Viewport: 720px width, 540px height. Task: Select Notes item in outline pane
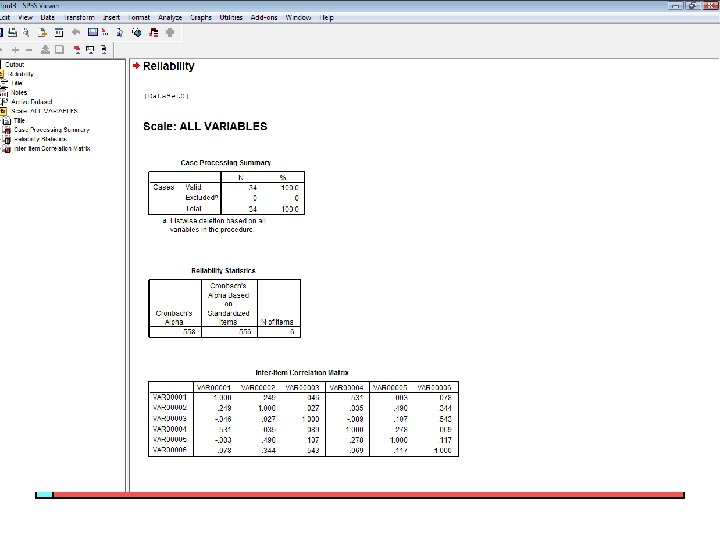click(x=19, y=93)
